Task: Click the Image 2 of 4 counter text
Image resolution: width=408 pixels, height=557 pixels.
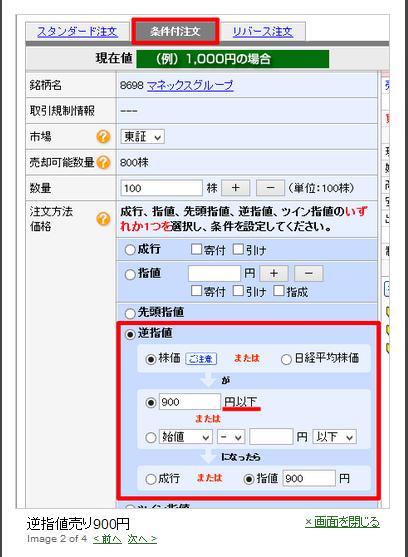Action: tap(57, 539)
